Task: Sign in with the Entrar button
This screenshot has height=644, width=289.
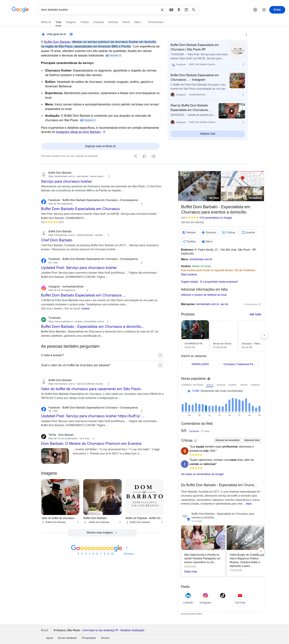Action: click(277, 10)
